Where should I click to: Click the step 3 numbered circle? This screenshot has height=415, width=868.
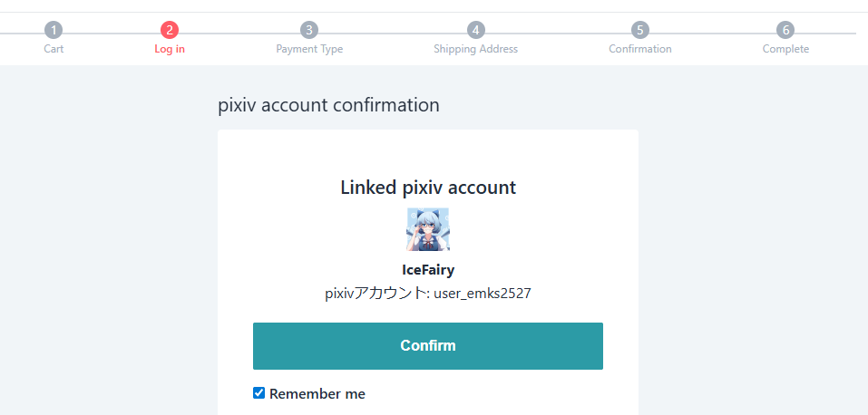click(x=309, y=30)
